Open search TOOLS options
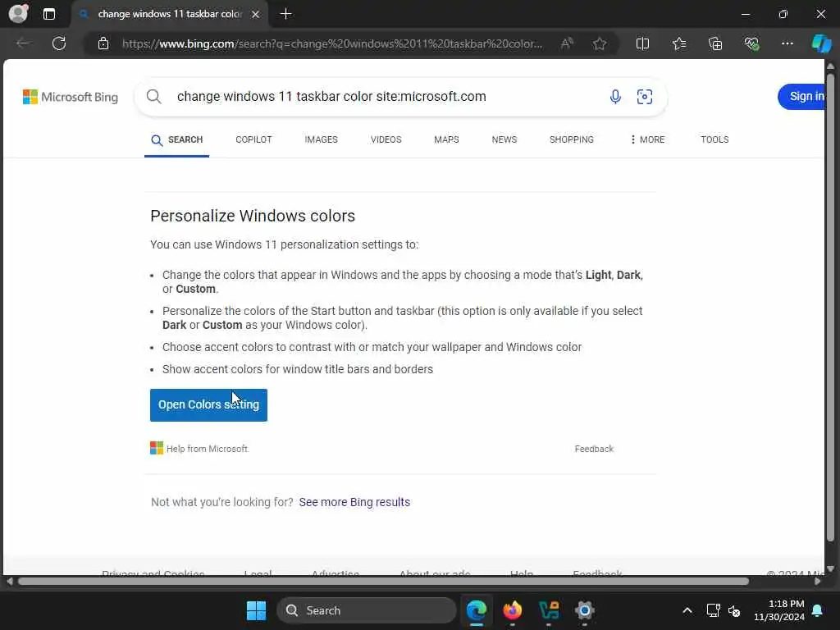Viewport: 840px width, 630px height. click(714, 139)
